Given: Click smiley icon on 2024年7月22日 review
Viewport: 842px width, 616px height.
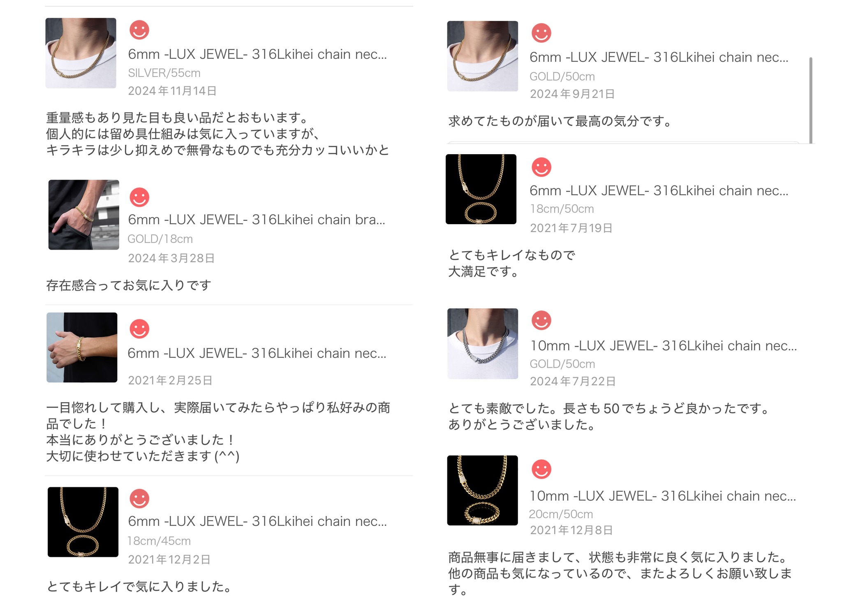Looking at the screenshot, I should pyautogui.click(x=541, y=320).
